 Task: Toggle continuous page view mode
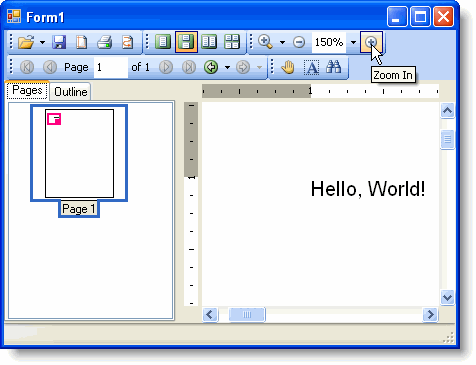(186, 42)
